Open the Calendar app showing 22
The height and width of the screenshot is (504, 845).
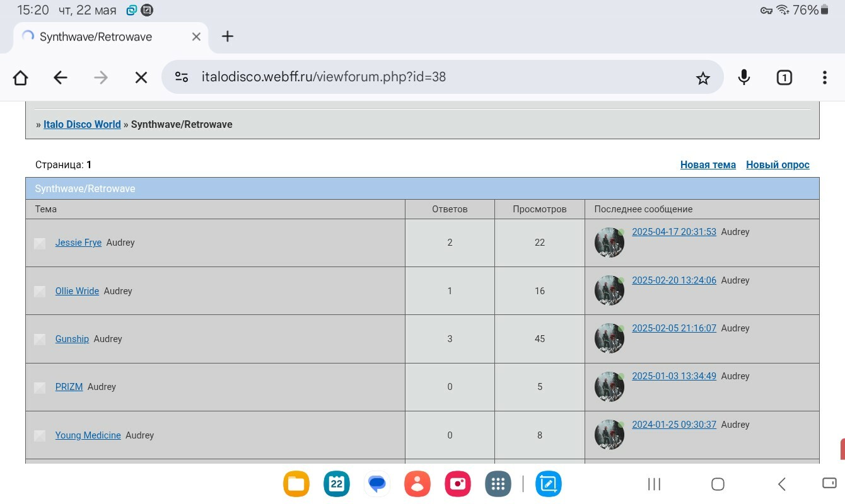(337, 484)
